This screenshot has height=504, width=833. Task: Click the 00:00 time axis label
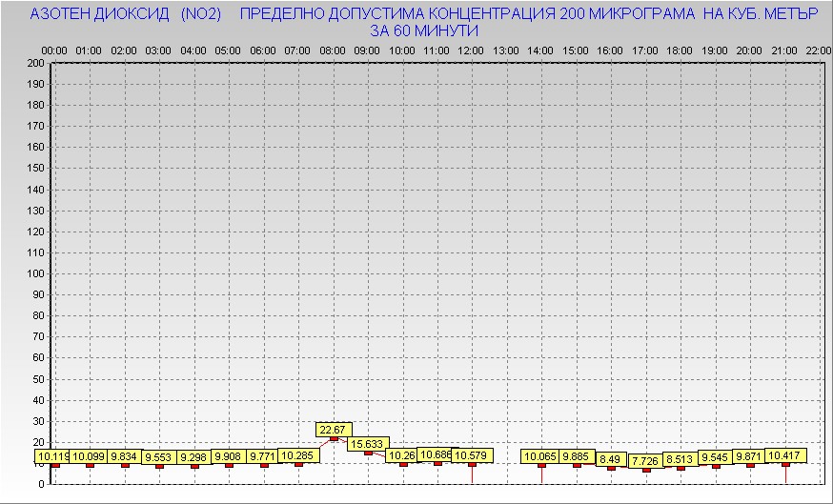coord(54,50)
